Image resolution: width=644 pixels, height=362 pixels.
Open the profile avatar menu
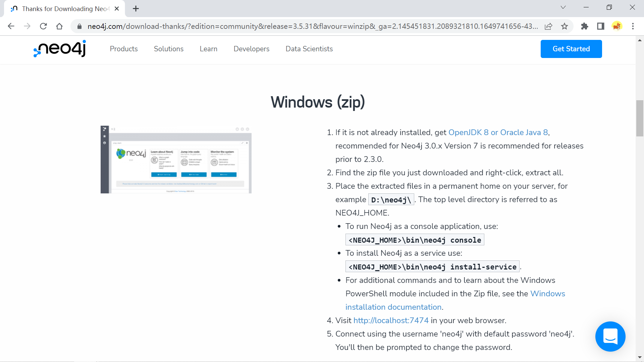coord(617,26)
